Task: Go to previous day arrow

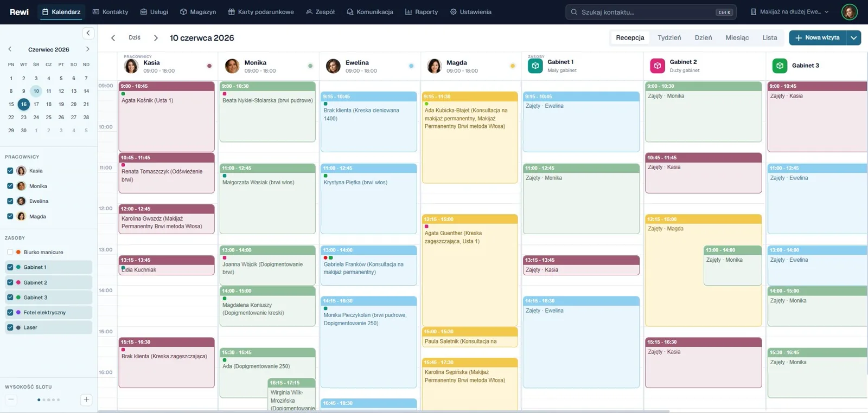Action: pos(113,38)
